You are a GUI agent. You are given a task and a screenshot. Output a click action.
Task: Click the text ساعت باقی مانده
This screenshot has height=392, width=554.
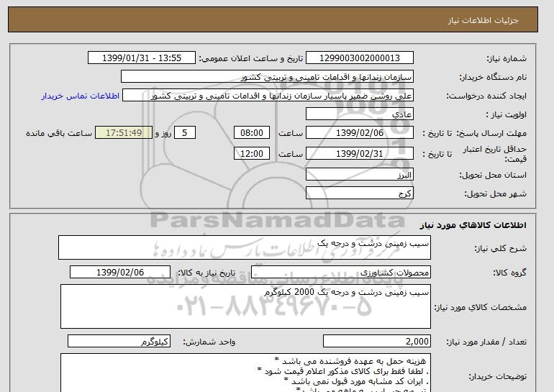tap(59, 133)
